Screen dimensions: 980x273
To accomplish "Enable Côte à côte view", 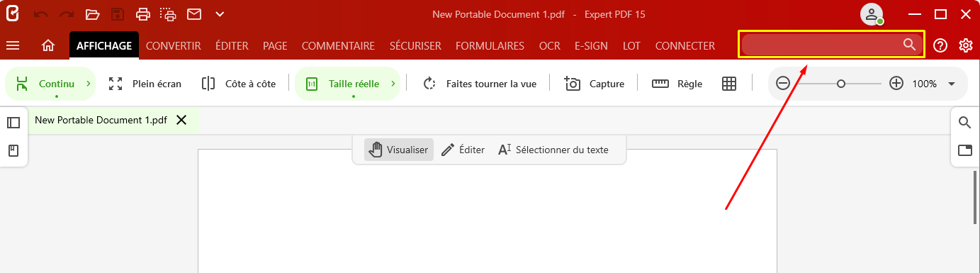I will point(239,84).
